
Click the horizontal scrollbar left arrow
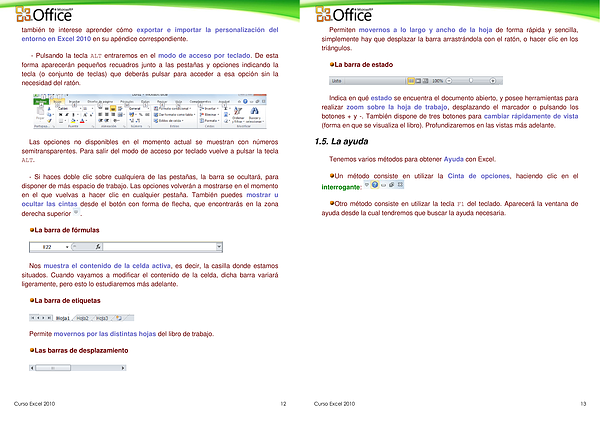click(x=32, y=368)
